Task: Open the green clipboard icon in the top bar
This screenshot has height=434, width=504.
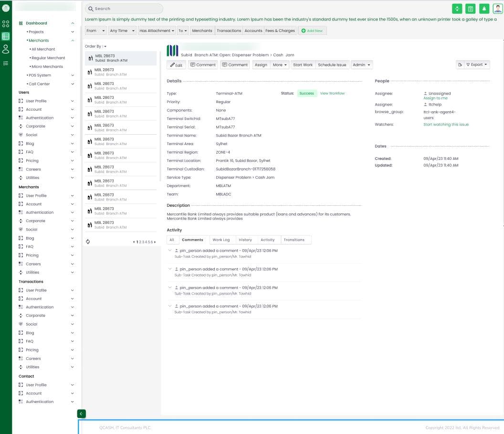Action: [470, 9]
